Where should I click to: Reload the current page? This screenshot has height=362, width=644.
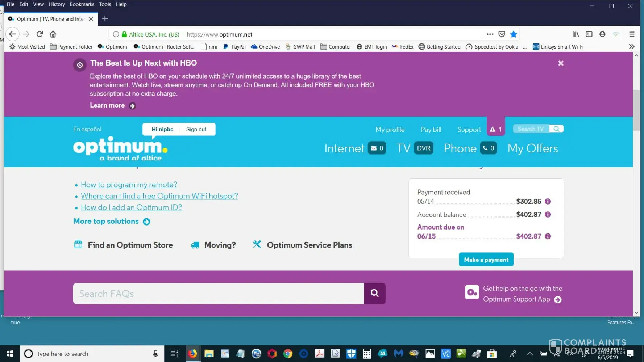(40, 34)
